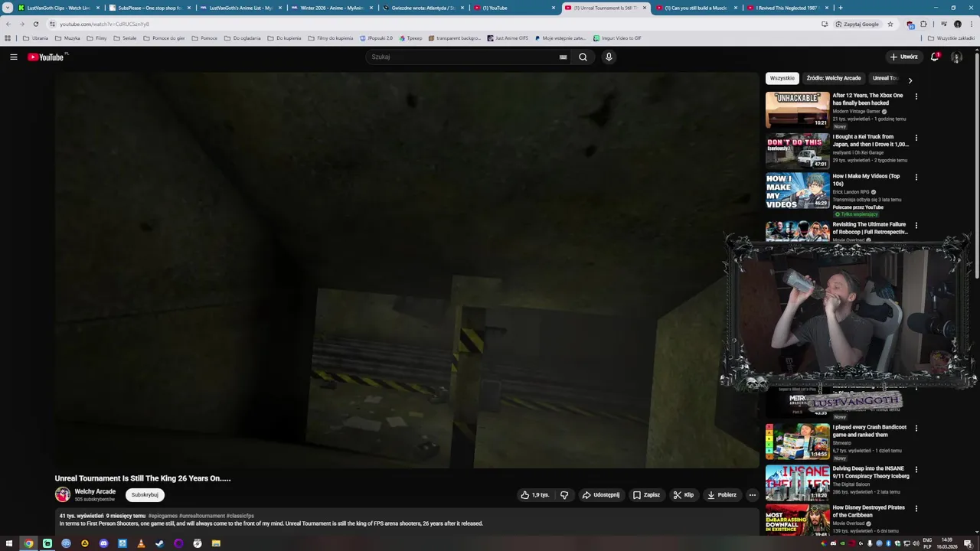
Task: Subscribe with the Subskrybuj button
Action: [145, 494]
